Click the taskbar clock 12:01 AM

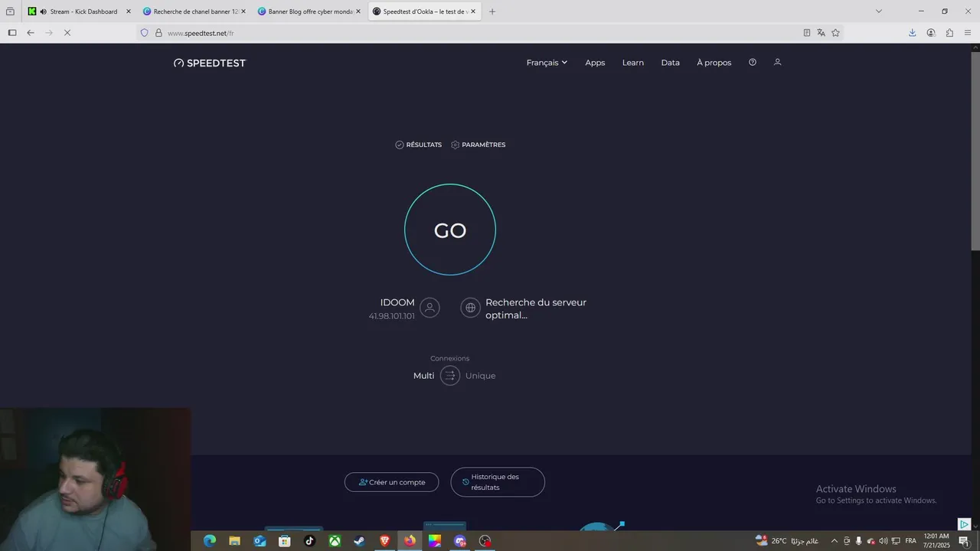[936, 541]
